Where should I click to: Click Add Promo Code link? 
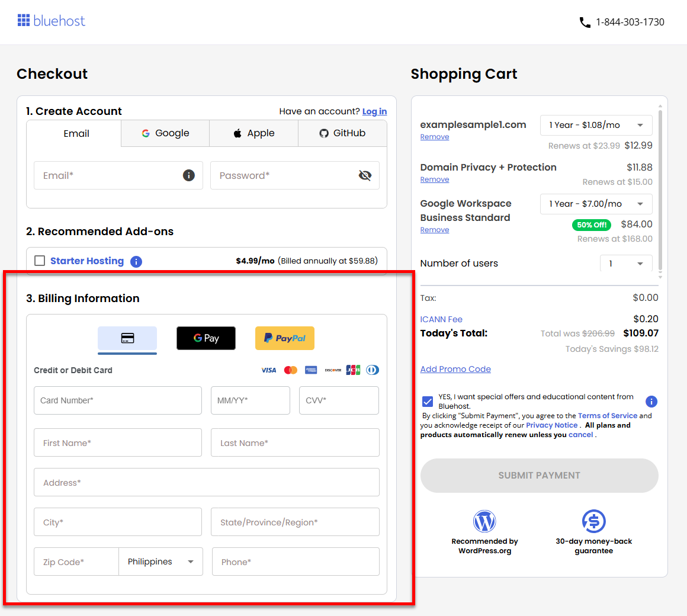[x=455, y=369]
